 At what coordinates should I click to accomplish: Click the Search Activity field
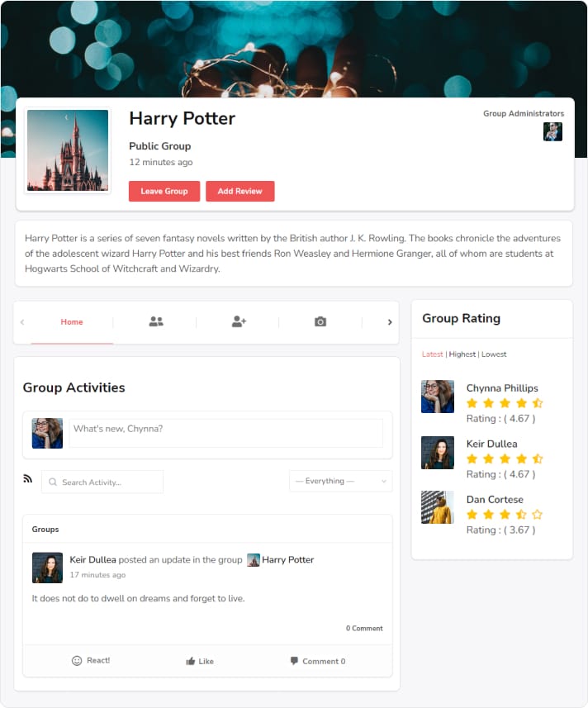pos(102,482)
